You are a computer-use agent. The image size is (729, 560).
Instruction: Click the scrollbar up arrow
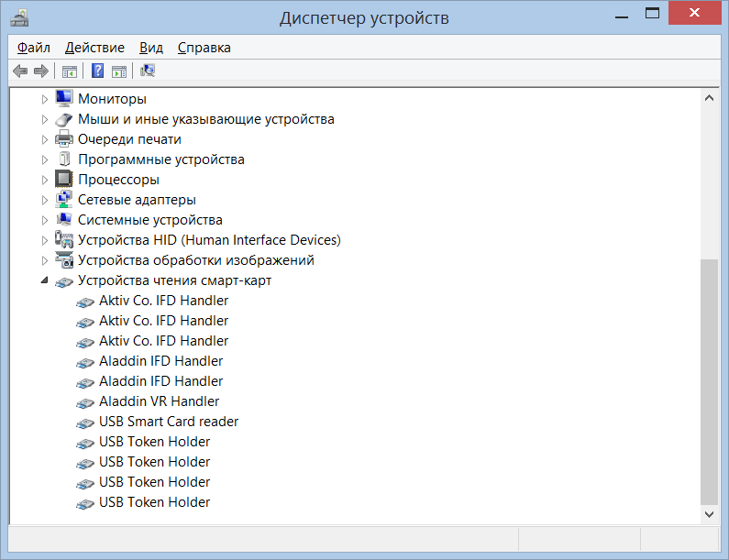coord(709,97)
